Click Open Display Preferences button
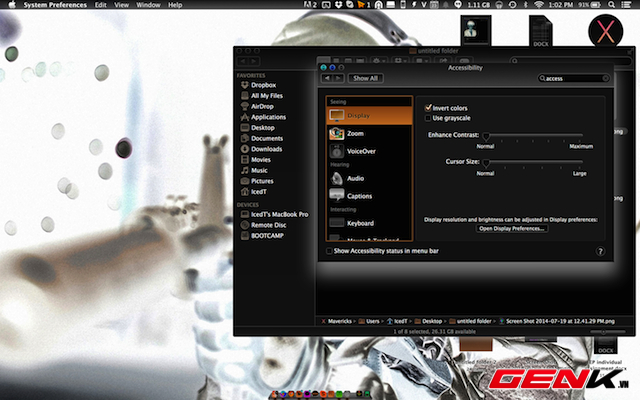Image resolution: width=640 pixels, height=400 pixels. click(x=511, y=229)
